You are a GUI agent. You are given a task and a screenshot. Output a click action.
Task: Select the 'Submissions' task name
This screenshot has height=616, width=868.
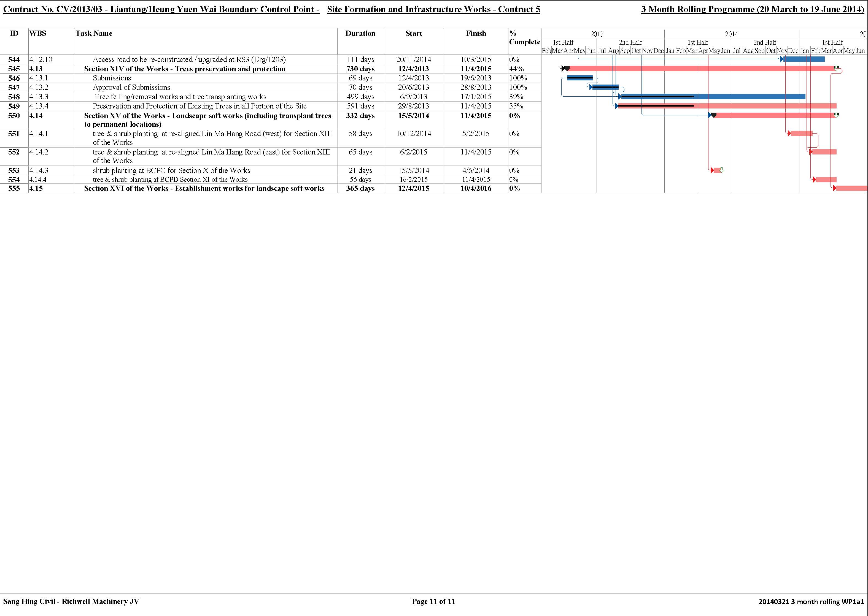point(112,78)
